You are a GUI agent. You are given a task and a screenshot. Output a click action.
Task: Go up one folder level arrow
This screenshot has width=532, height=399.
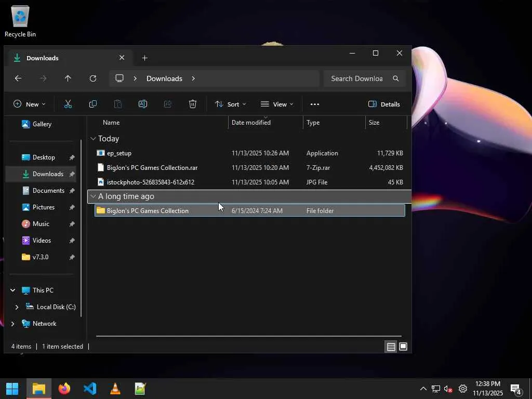tap(68, 78)
